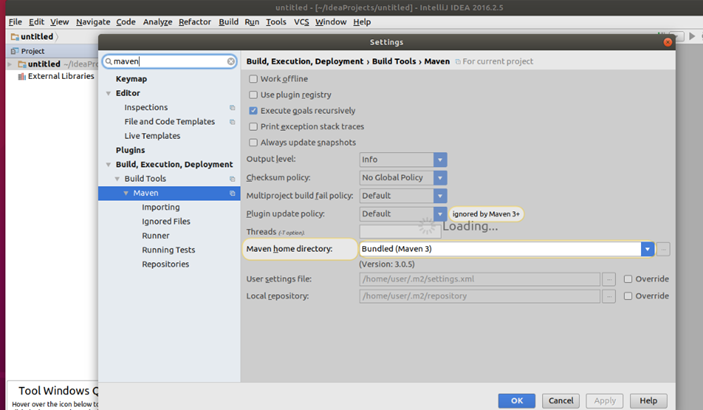Click the Apply button
703x410 pixels.
point(605,401)
